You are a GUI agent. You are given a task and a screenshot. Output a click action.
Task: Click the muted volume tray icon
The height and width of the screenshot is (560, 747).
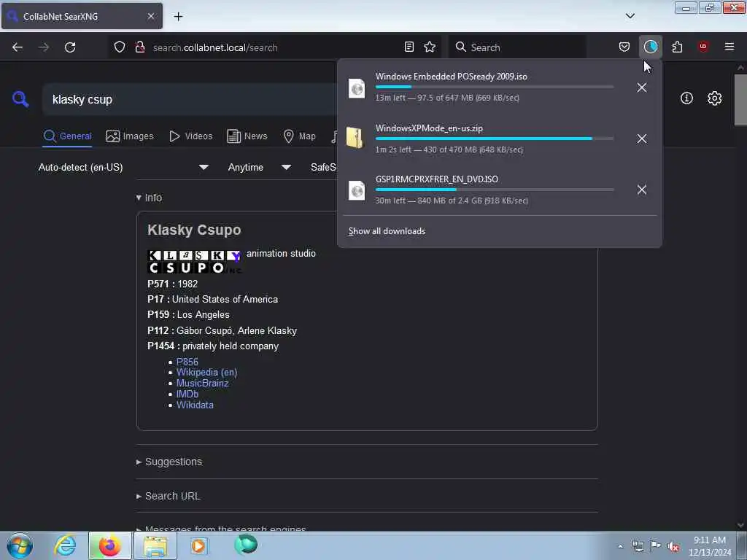pos(673,547)
